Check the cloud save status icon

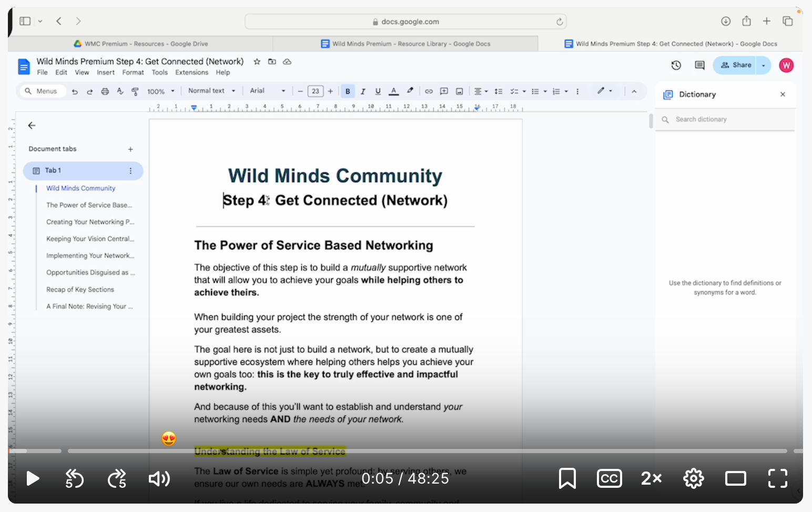(287, 62)
